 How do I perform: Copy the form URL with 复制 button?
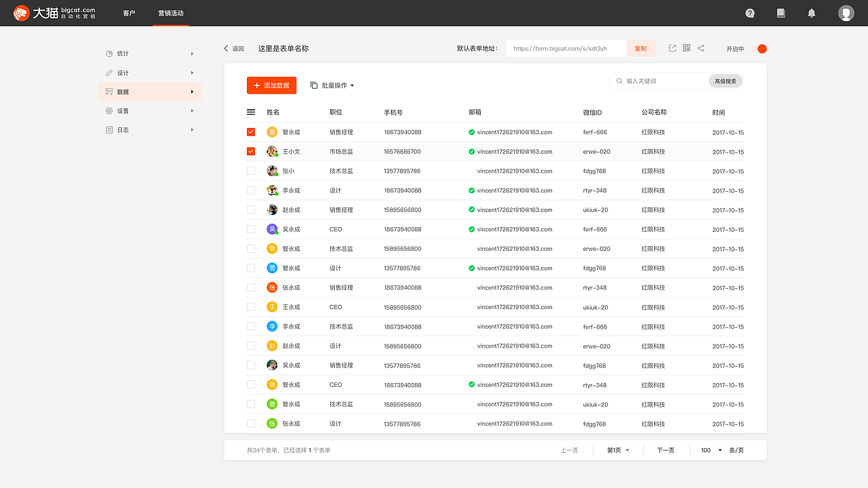[640, 48]
